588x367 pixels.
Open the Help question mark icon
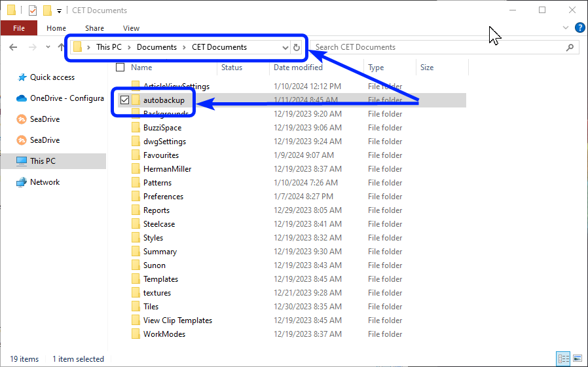(x=579, y=28)
